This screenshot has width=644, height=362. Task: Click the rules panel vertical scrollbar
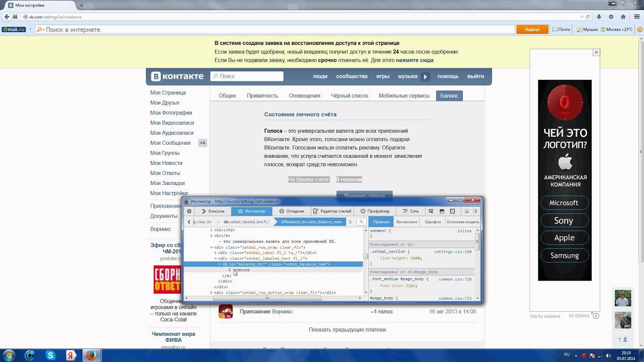click(476, 242)
